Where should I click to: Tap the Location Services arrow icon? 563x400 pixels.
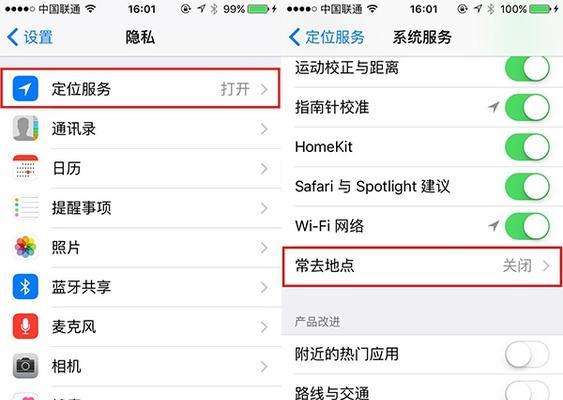25,89
